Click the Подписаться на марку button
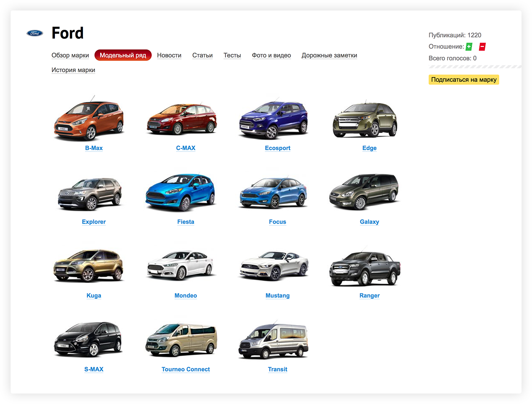 pyautogui.click(x=463, y=80)
